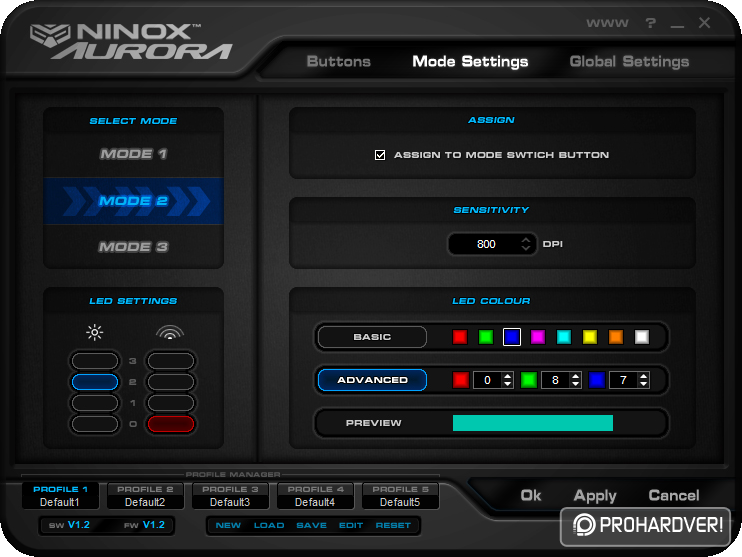Decrease the red colour value
742x557 pixels.
[508, 384]
